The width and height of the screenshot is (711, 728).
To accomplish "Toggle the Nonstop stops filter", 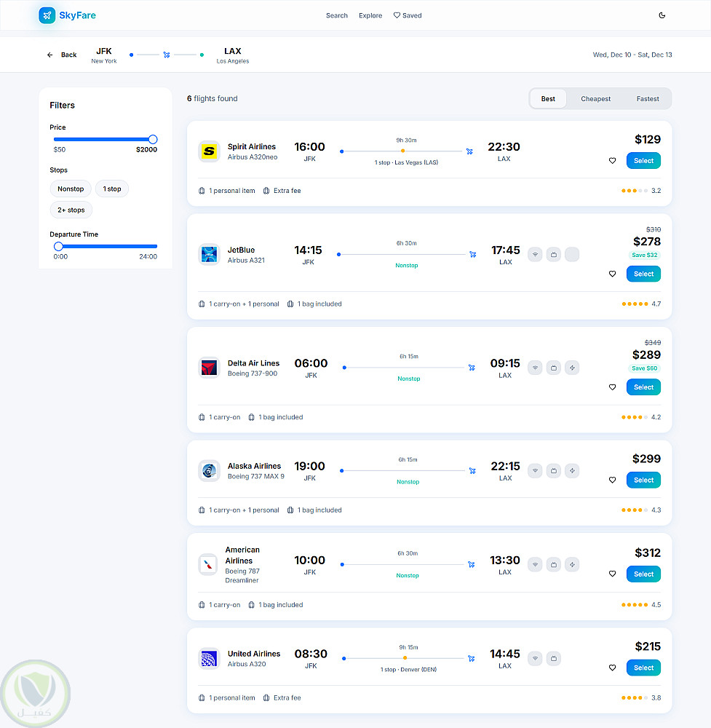I will tap(71, 189).
